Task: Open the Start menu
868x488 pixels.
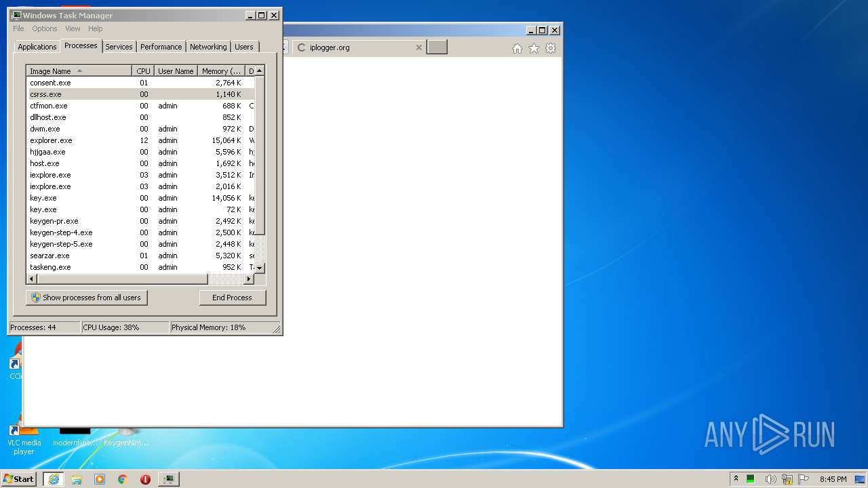Action: tap(19, 479)
